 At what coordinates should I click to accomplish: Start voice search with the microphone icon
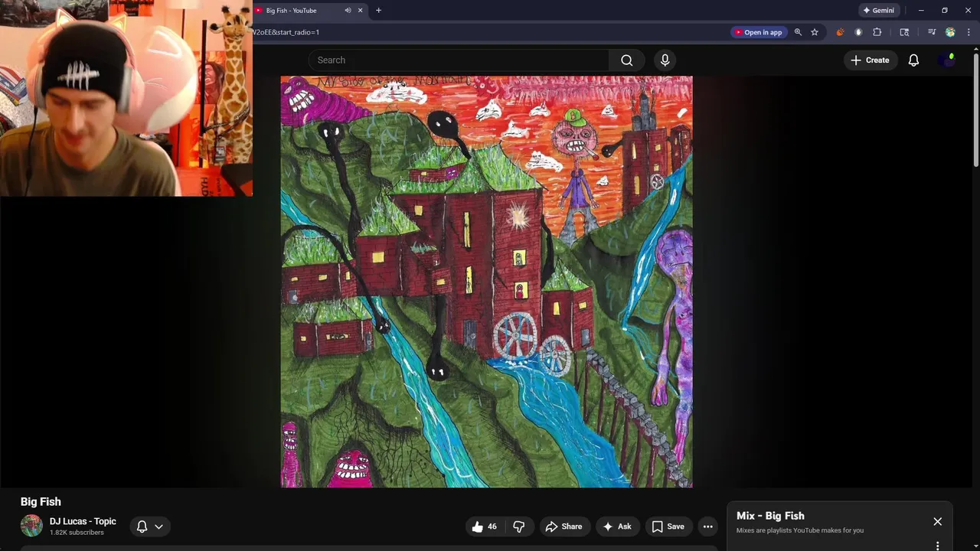[x=665, y=60]
